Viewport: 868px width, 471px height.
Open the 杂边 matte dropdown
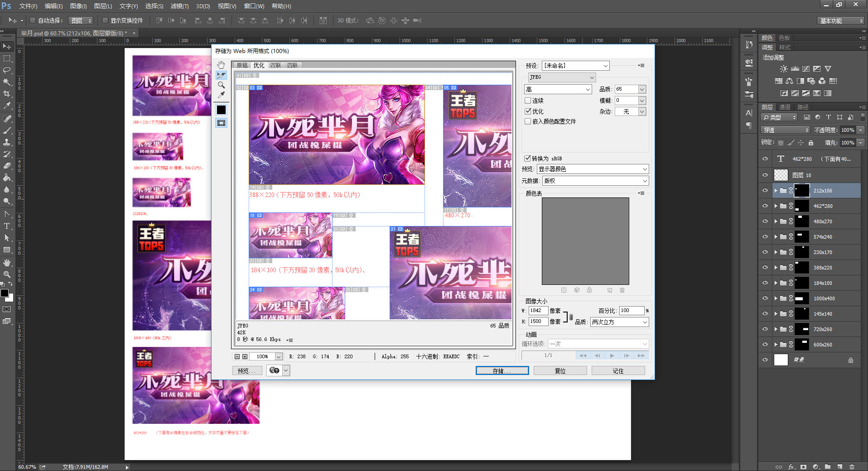pyautogui.click(x=630, y=111)
